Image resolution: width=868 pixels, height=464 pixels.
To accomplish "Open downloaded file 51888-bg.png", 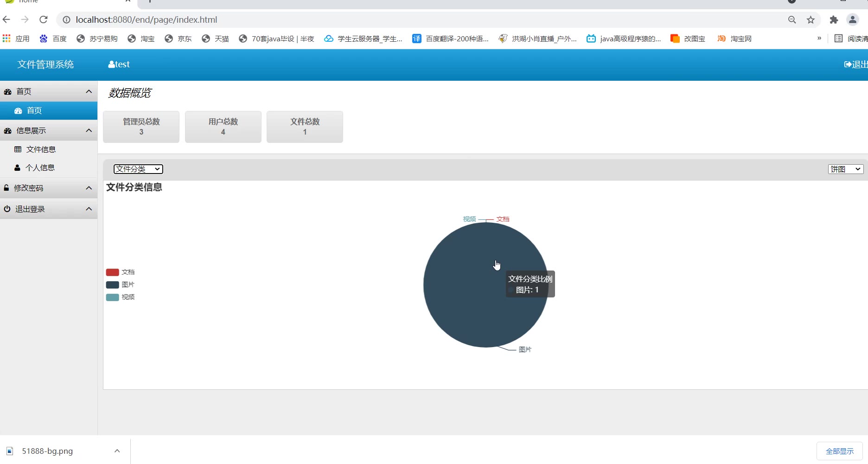I will point(47,451).
